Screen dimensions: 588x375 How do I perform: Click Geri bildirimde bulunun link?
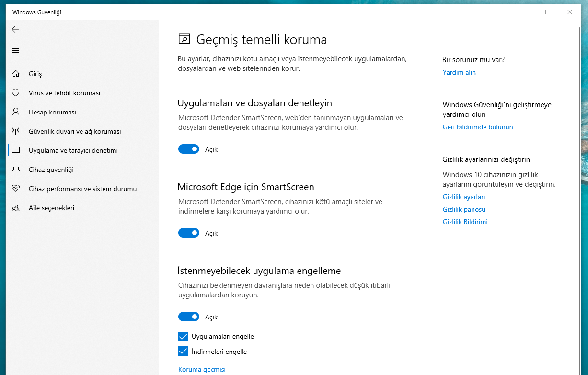pos(478,127)
